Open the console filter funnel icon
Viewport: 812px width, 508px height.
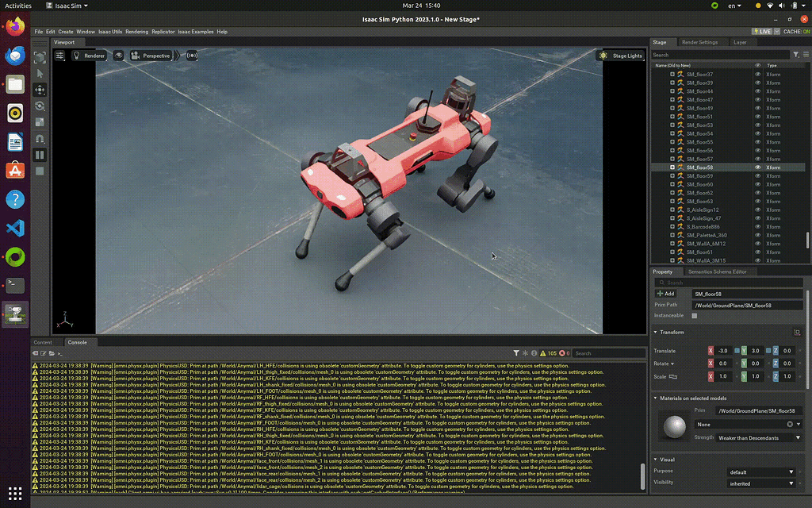click(517, 353)
